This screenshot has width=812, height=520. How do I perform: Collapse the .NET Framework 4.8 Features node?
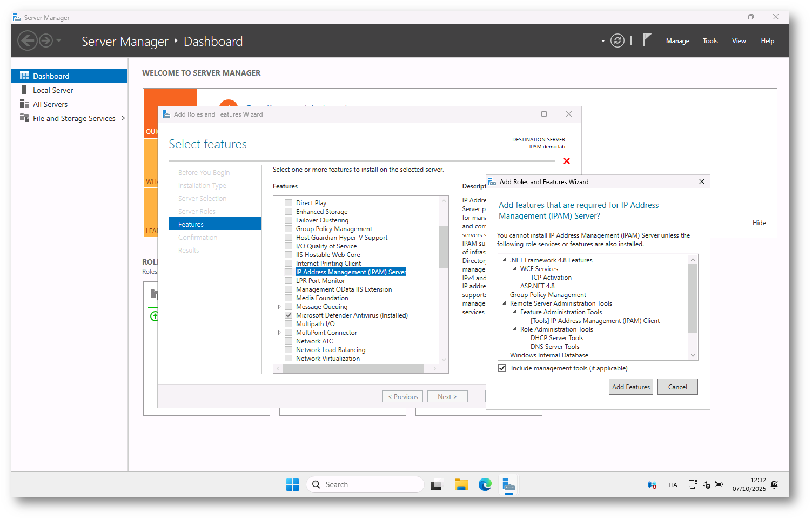[x=505, y=260]
